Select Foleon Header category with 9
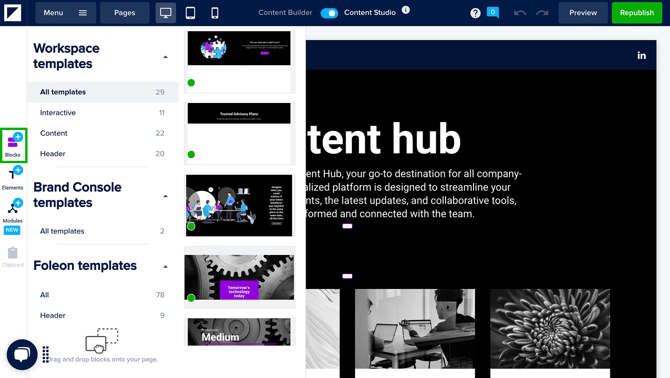 103,315
